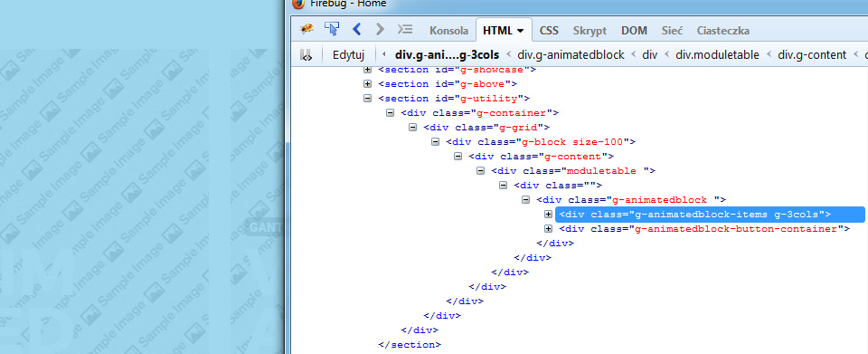Click the break on mutate icon
Screen dimensions: 868x354
click(307, 55)
